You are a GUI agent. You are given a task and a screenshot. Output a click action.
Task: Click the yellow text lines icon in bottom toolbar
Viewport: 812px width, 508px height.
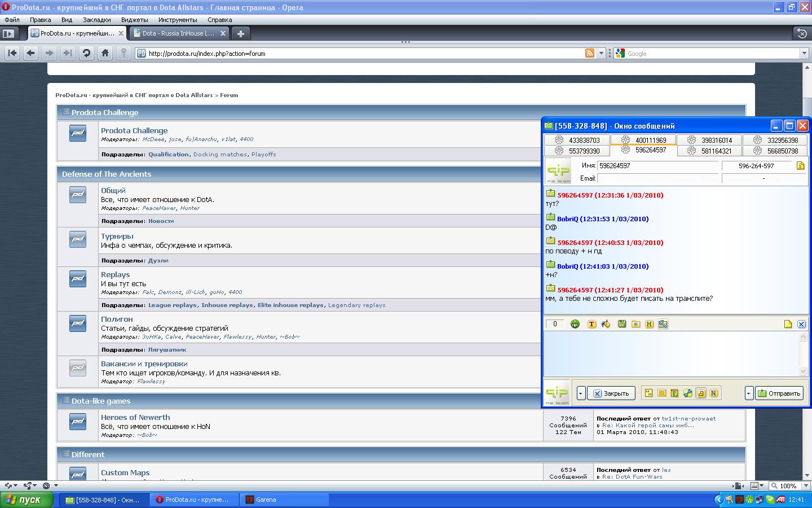point(661,393)
